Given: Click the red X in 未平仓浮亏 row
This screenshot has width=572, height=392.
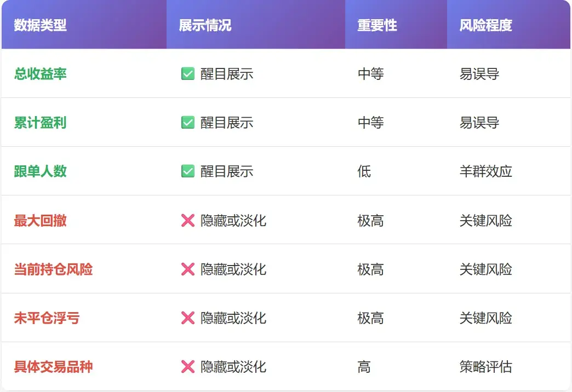Looking at the screenshot, I should 188,318.
